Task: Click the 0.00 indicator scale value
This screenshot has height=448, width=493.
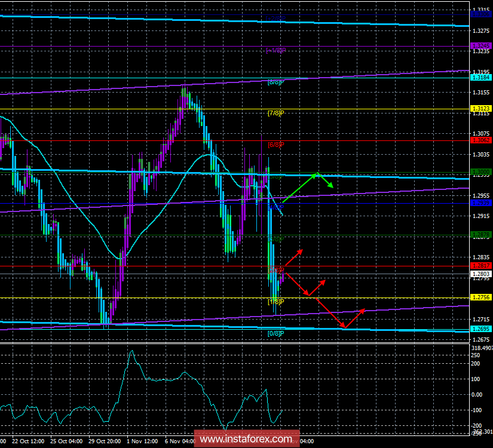Action: point(477,395)
